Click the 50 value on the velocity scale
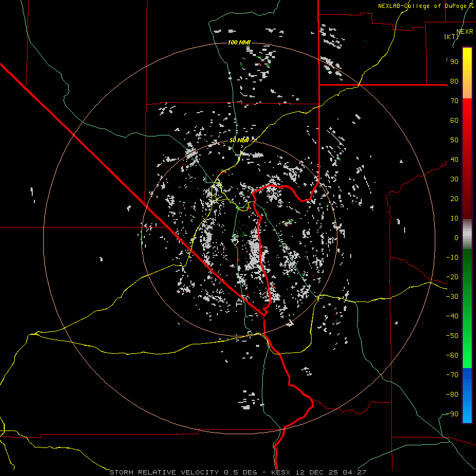476x476 pixels. pos(454,140)
